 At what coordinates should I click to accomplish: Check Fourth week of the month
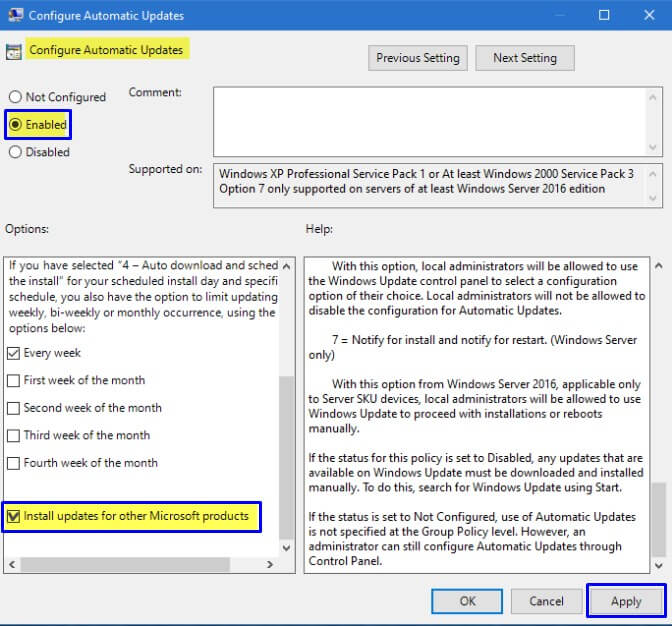coord(13,463)
